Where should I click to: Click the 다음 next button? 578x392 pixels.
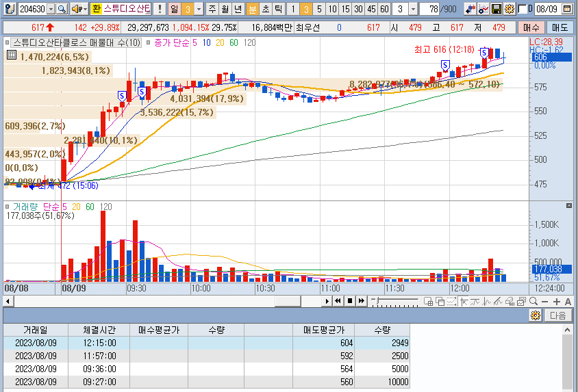(557, 315)
